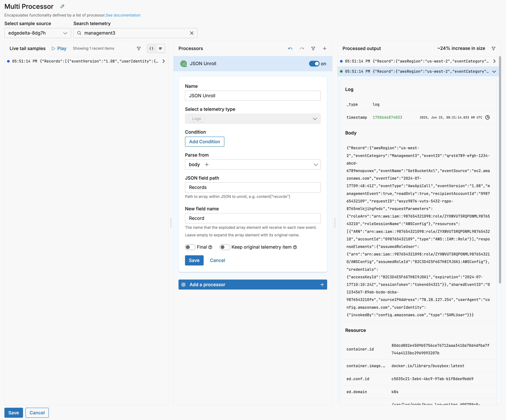Click the Add Condition button

(x=205, y=142)
